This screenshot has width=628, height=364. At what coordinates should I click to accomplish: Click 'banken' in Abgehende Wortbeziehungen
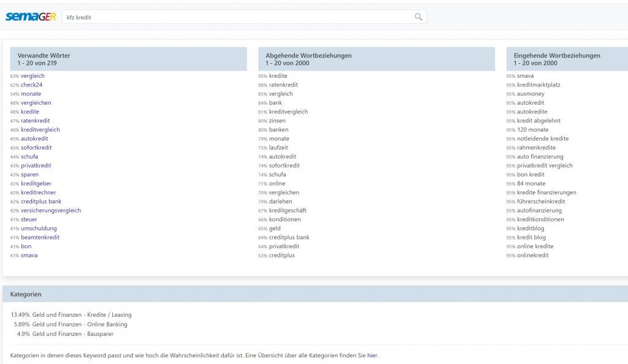[x=278, y=129]
